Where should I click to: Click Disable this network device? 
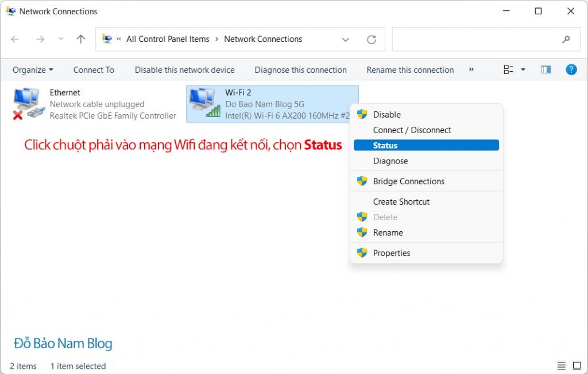pos(184,70)
